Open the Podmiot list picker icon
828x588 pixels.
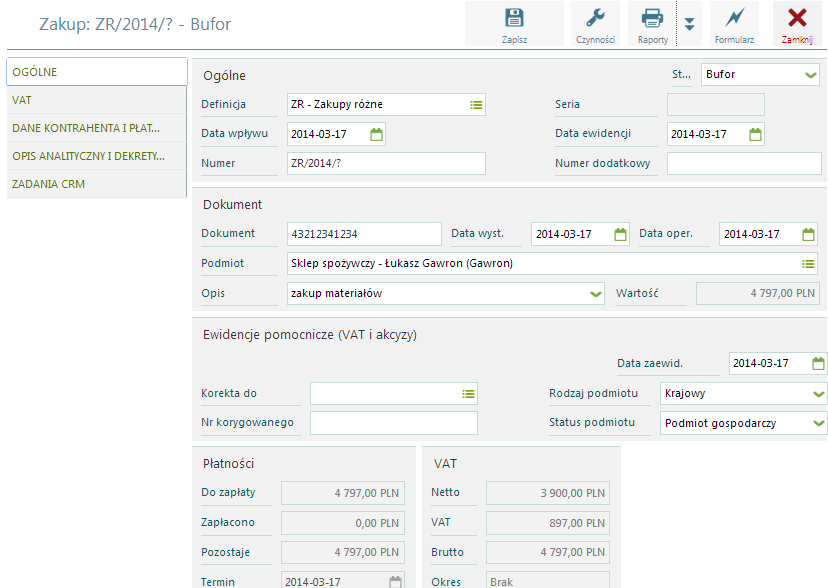tap(808, 264)
